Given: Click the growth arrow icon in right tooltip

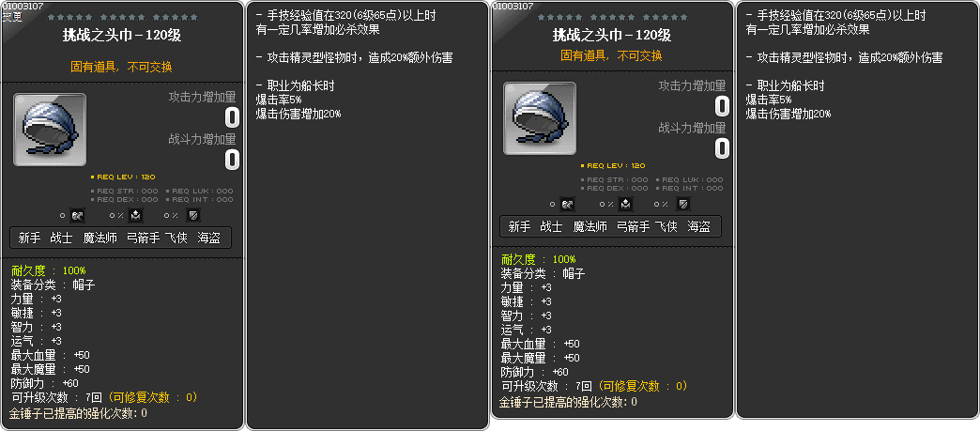Looking at the screenshot, I should tap(567, 204).
